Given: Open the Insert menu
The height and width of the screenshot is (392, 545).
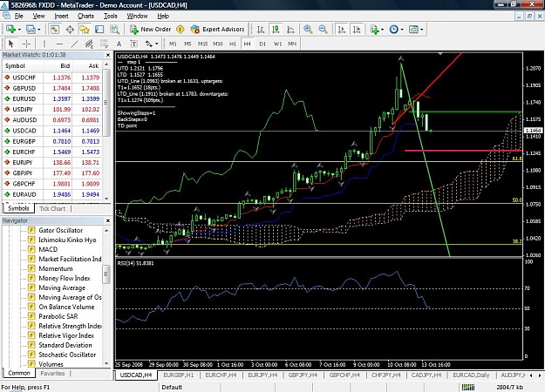Looking at the screenshot, I should tap(62, 16).
